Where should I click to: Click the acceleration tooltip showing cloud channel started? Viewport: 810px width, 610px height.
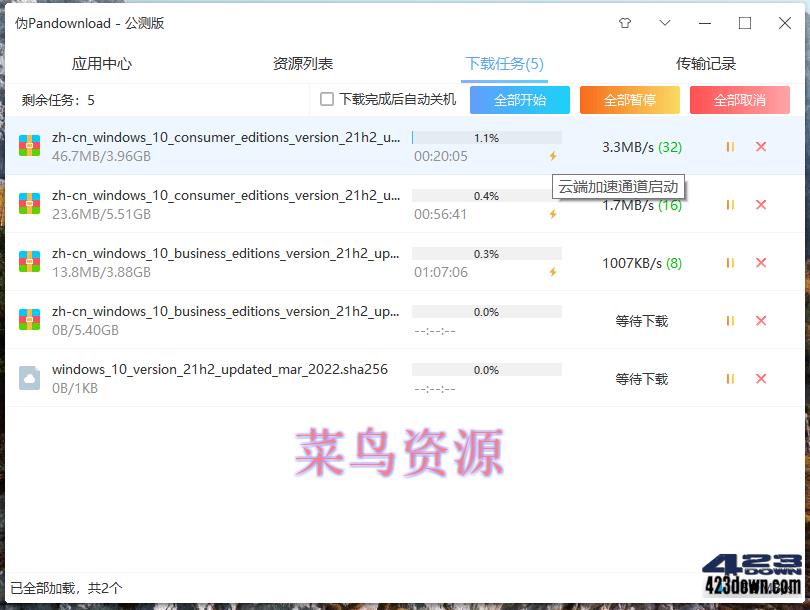coord(616,186)
